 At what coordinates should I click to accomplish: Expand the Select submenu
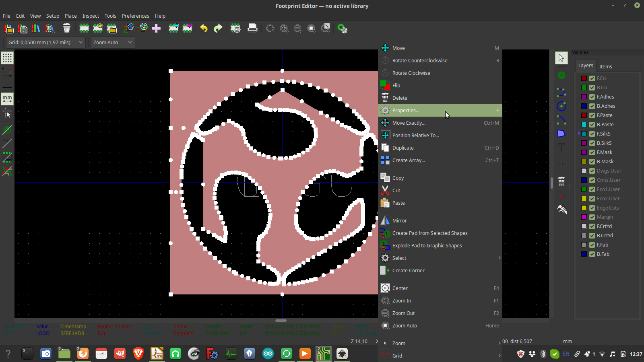440,258
